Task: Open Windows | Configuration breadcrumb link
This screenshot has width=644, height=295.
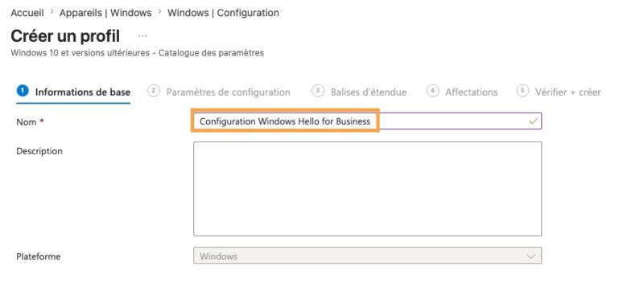Action: coord(223,13)
